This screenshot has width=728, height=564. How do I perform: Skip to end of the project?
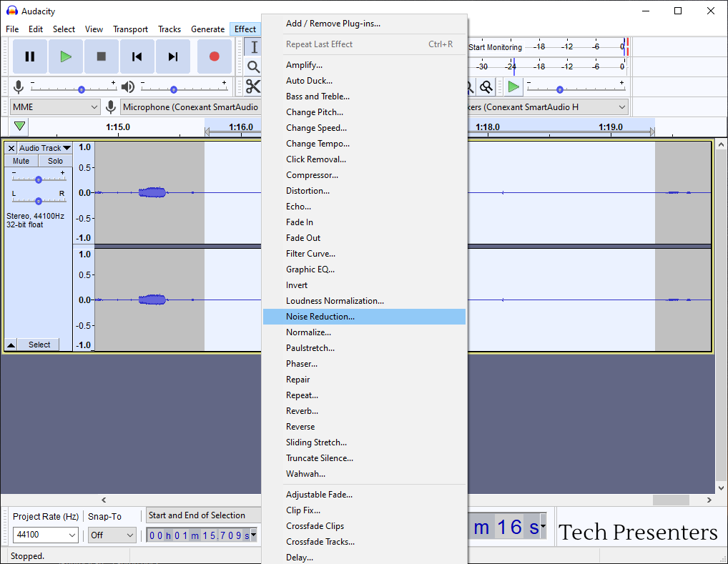pos(173,56)
